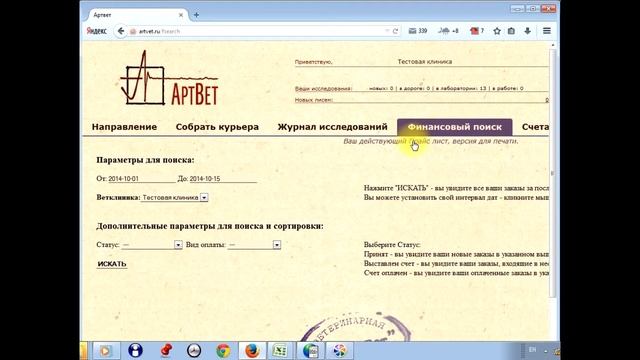
Task: Open the mail icon showing 339
Action: click(x=418, y=31)
